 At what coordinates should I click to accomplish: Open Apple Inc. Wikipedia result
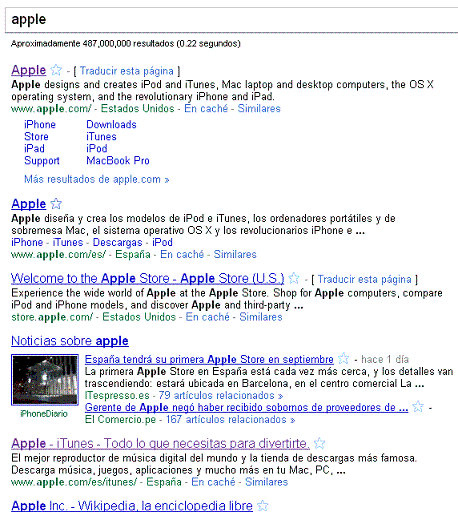point(132,506)
